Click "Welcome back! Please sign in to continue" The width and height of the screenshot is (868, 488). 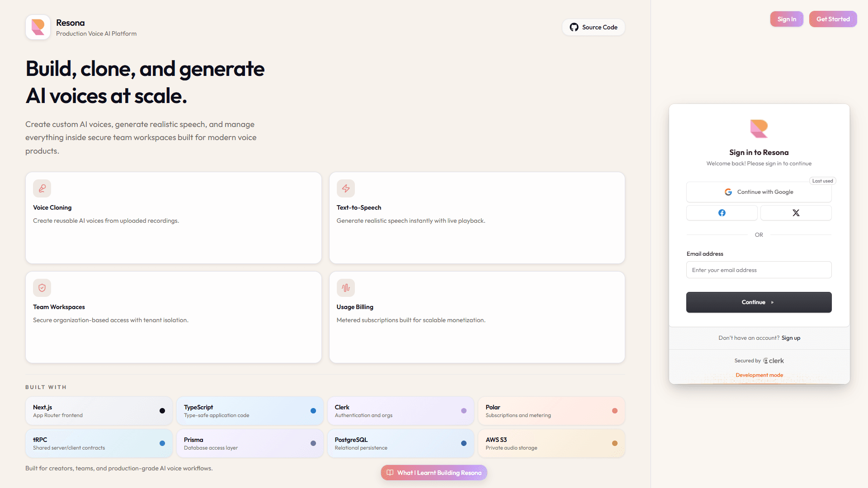click(x=759, y=164)
